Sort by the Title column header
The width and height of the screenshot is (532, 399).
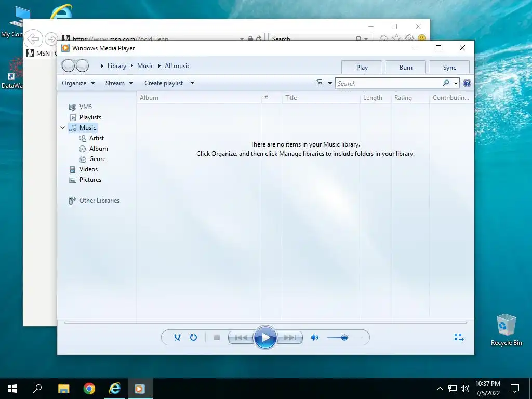(x=321, y=98)
